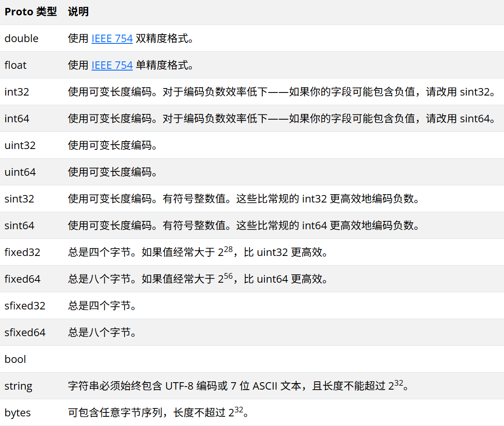This screenshot has height=426, width=504.
Task: Click the 'fixed64' type cell
Action: point(22,279)
